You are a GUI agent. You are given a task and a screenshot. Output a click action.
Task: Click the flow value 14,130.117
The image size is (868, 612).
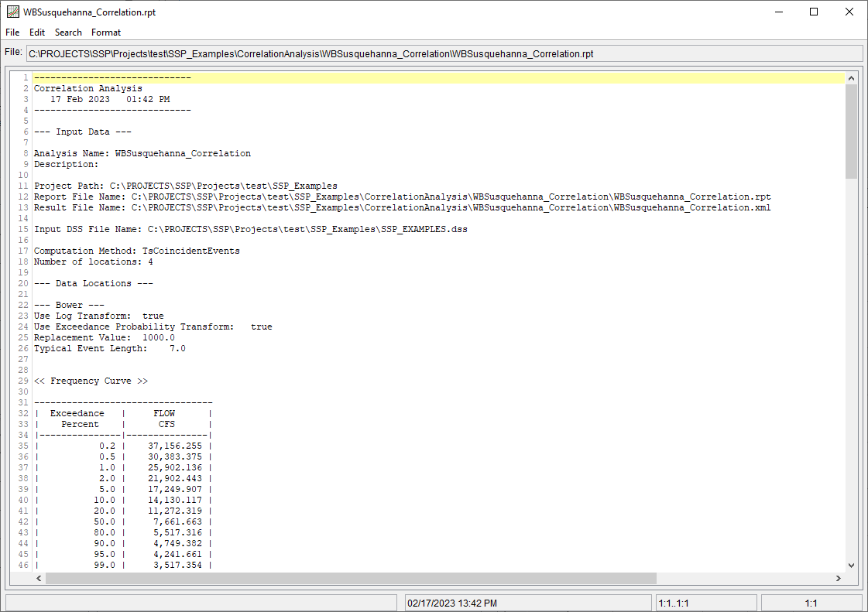pyautogui.click(x=175, y=501)
